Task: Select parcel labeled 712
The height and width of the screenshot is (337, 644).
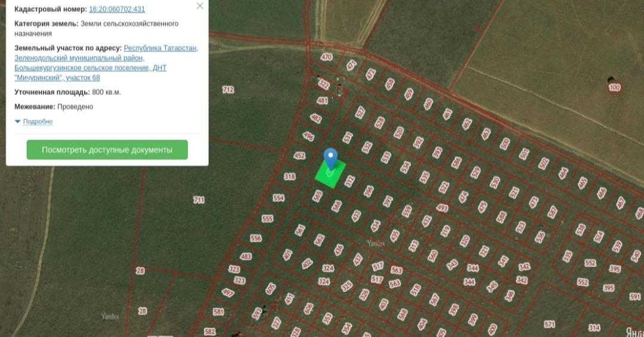Action: click(x=228, y=89)
